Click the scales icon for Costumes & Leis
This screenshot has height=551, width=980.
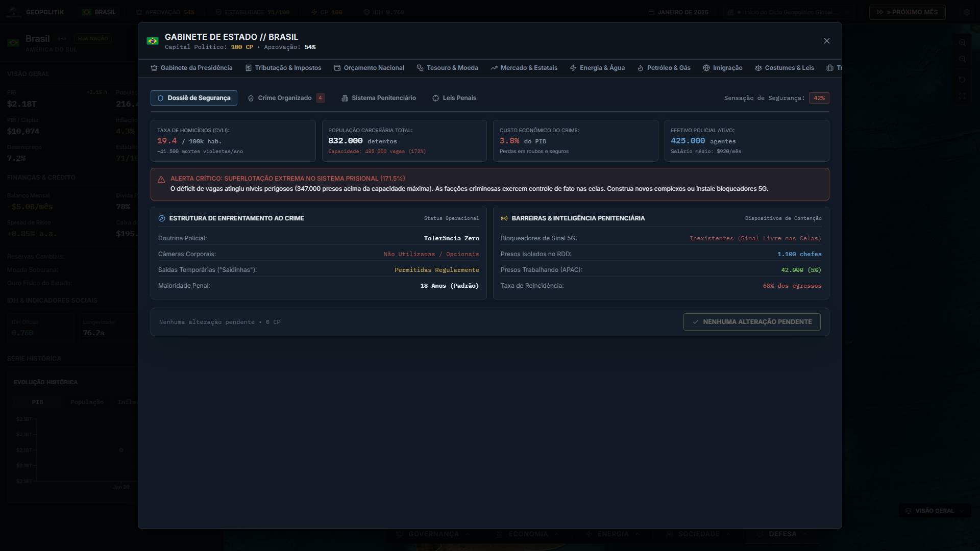[758, 68]
